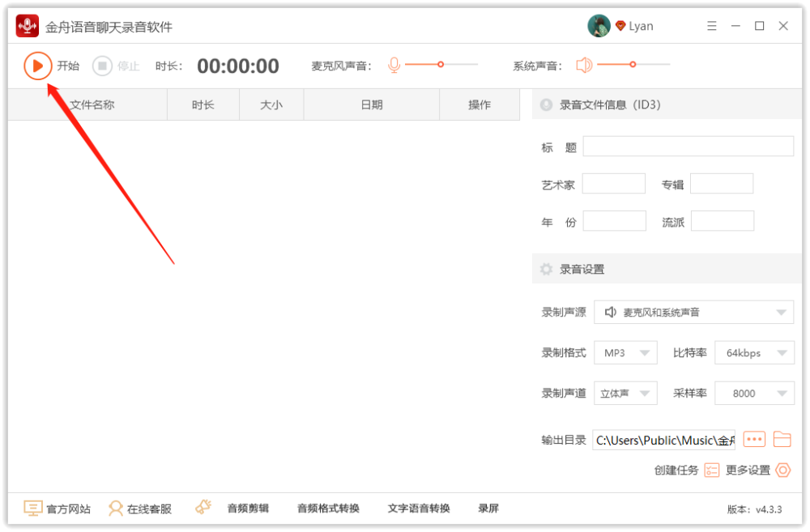This screenshot has height=532, width=810.
Task: Click the megaphone announcement icon
Action: pos(203,507)
